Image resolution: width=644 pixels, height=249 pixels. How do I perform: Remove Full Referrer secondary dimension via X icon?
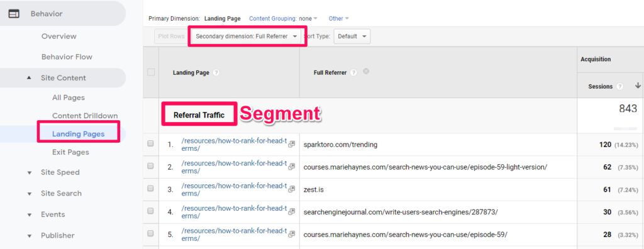tap(366, 71)
